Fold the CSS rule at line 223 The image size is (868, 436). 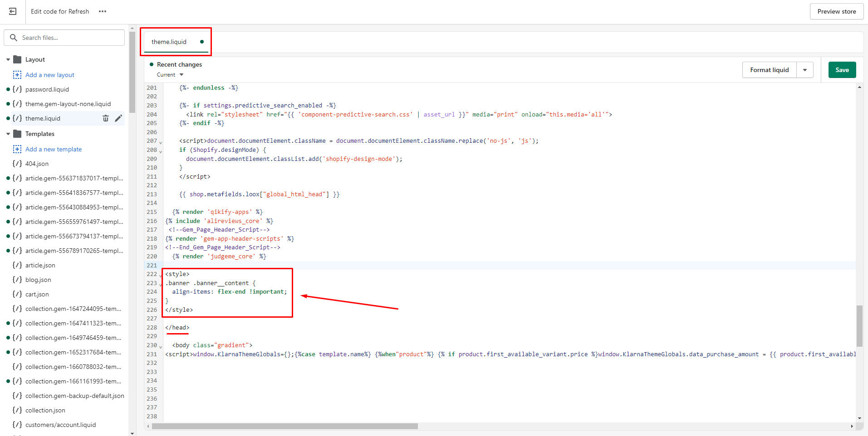pos(160,285)
